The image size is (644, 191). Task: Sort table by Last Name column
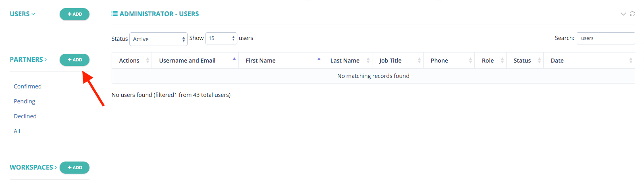pyautogui.click(x=348, y=61)
